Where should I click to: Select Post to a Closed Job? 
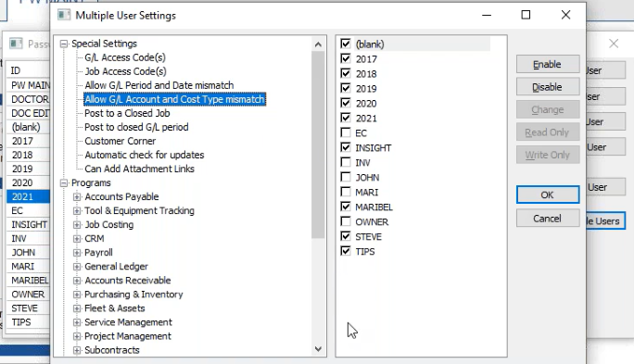127,113
